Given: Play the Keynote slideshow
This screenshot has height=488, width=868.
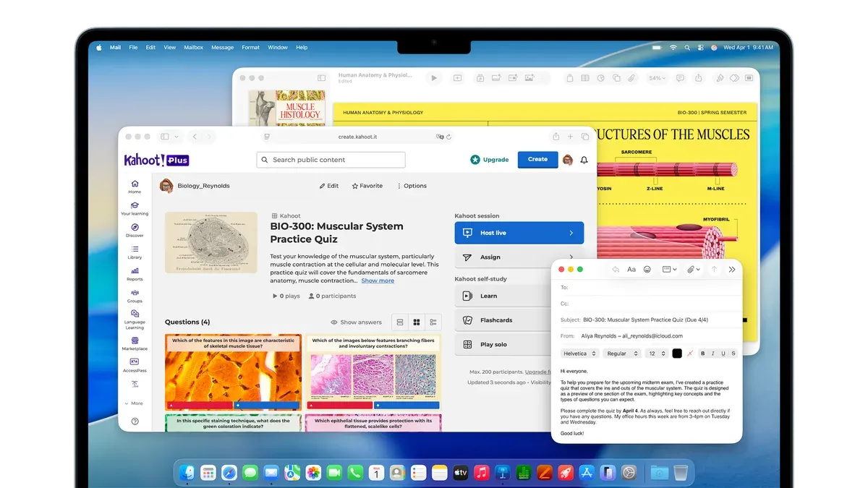Looking at the screenshot, I should tap(434, 77).
